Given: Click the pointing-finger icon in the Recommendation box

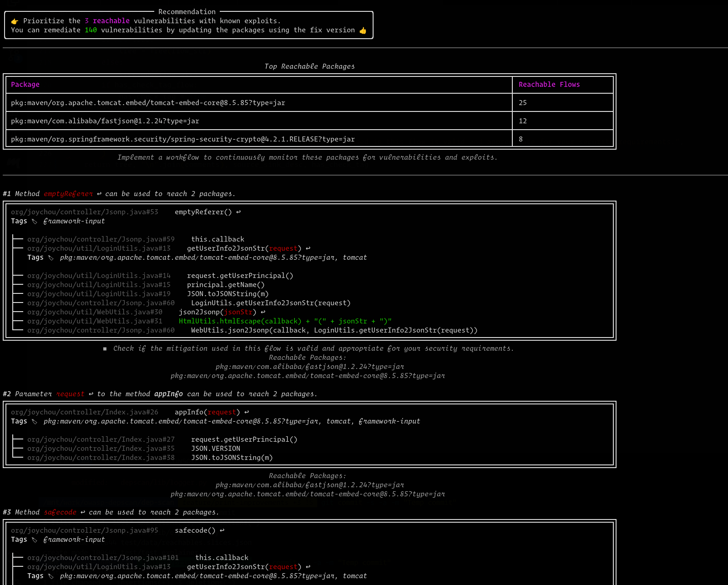Looking at the screenshot, I should (15, 20).
